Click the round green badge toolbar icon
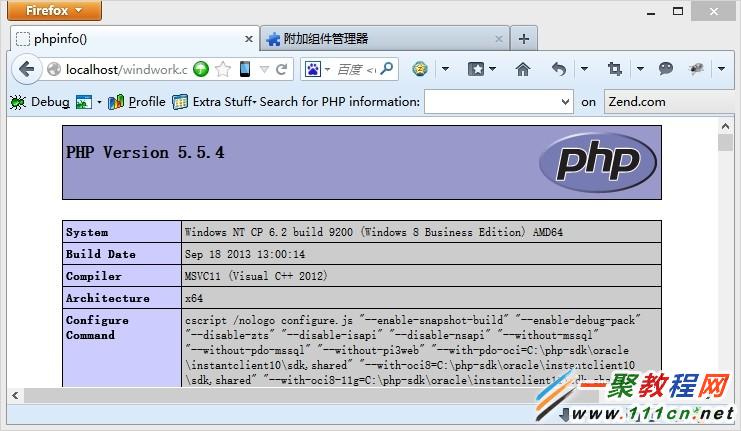 (x=420, y=69)
